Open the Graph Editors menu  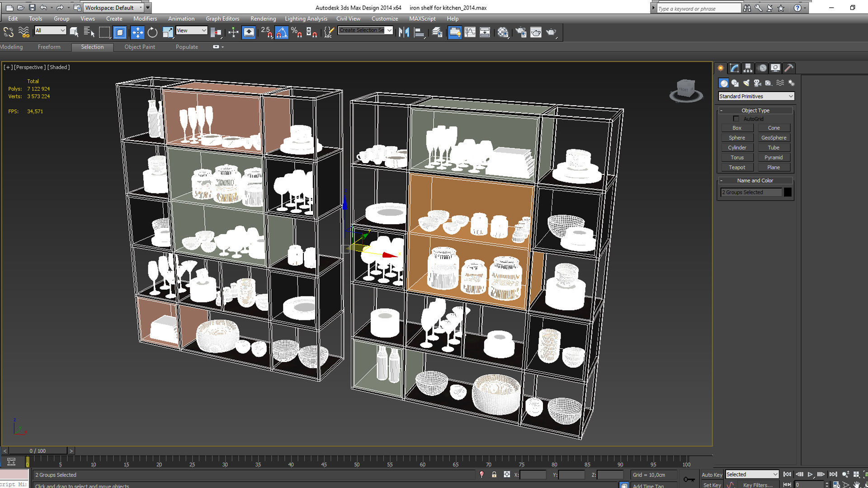tap(222, 19)
